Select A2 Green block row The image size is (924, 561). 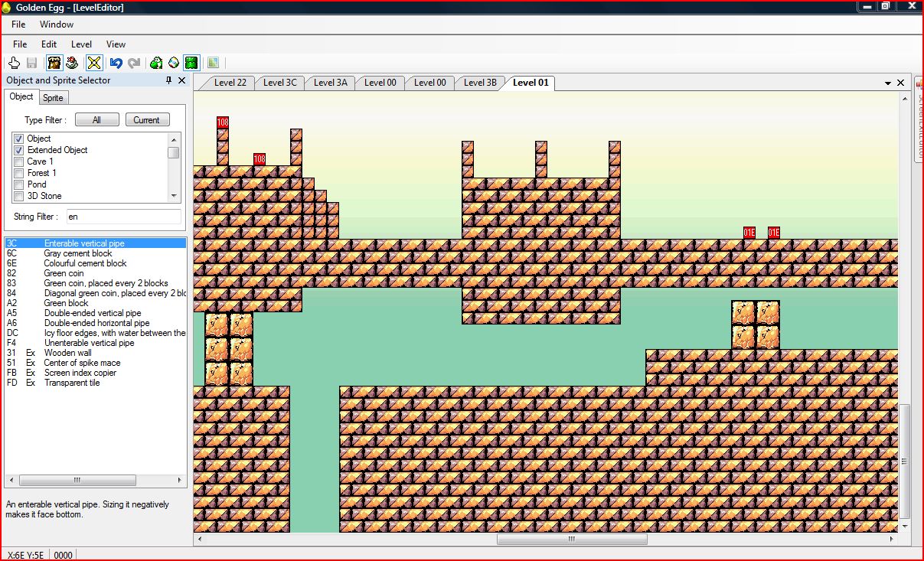click(x=95, y=303)
